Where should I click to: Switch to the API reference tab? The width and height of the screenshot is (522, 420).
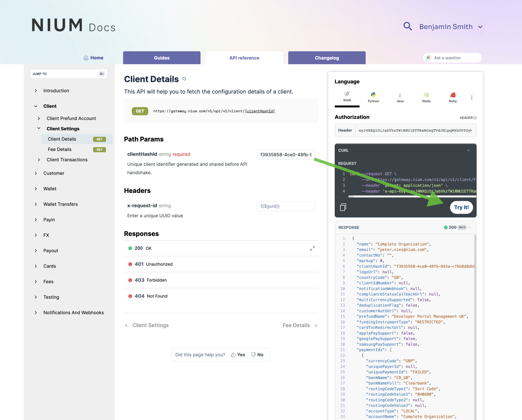pos(244,58)
